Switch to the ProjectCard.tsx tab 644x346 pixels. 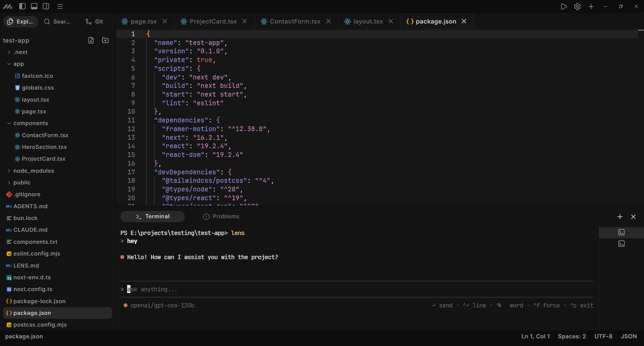click(213, 21)
